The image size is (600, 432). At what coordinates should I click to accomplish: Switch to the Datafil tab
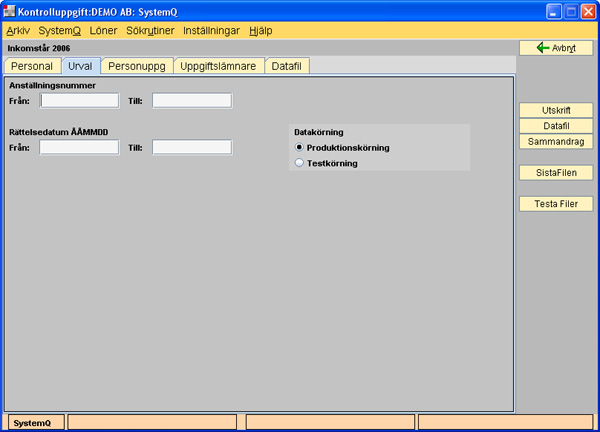pyautogui.click(x=289, y=66)
